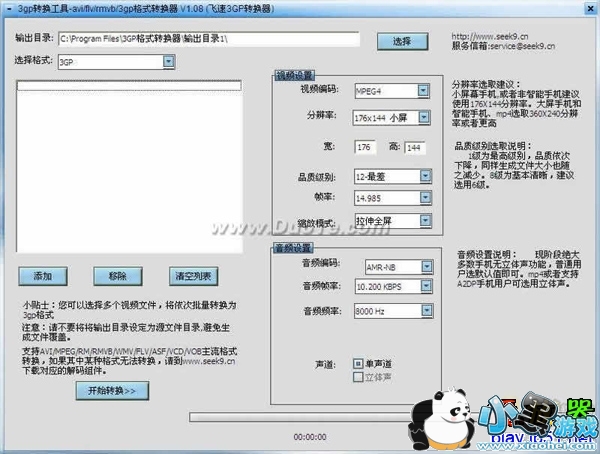
Task: Click the 清空列表 button
Action: [194, 276]
